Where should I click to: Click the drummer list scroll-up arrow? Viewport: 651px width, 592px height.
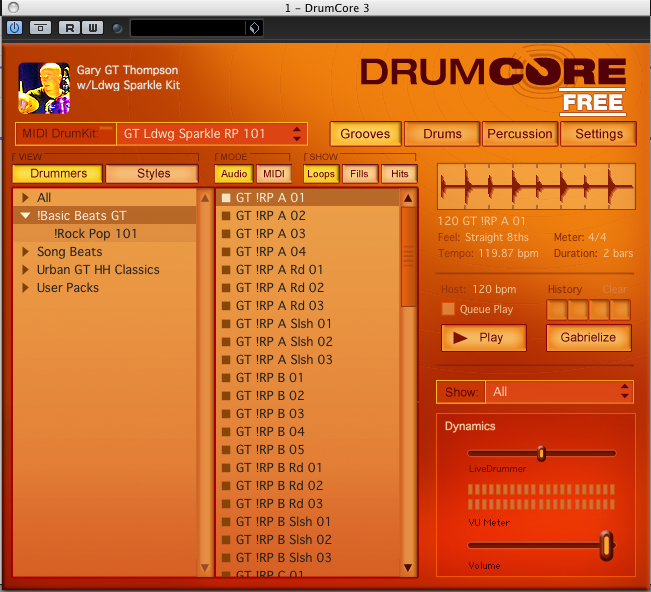point(205,198)
